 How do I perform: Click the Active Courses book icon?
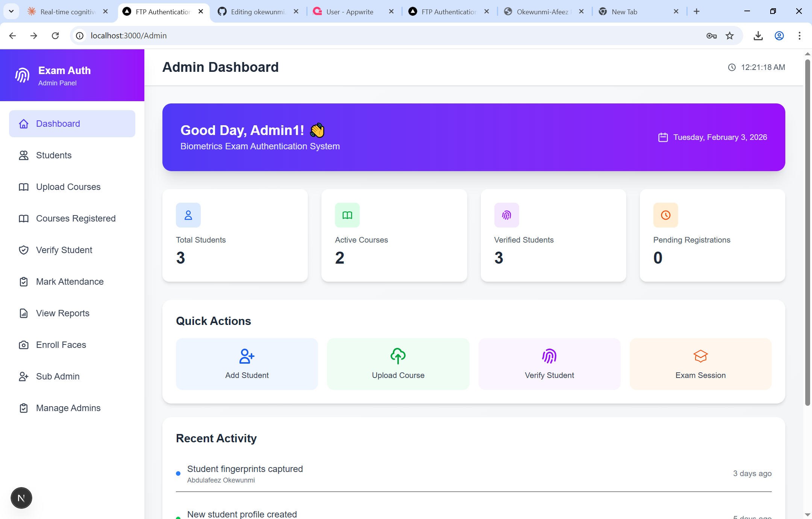[x=347, y=215]
